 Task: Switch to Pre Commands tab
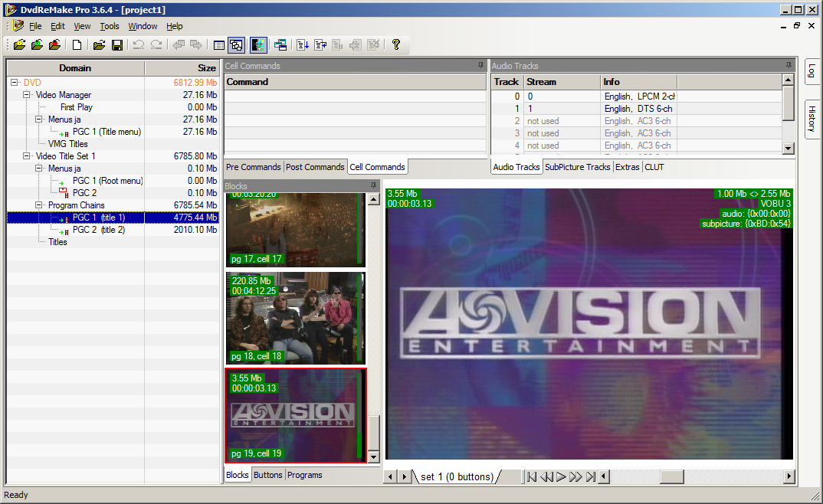pos(254,167)
